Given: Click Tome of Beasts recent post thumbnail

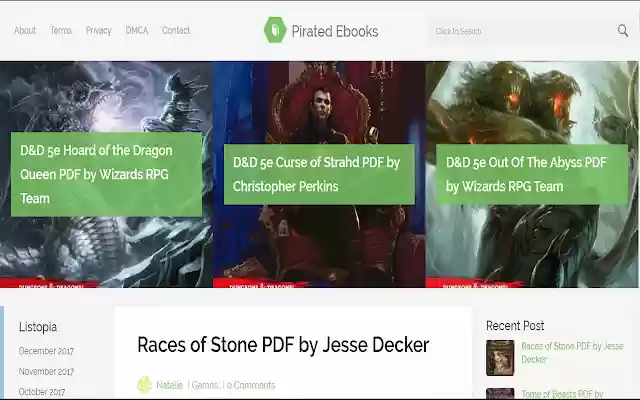Looking at the screenshot, I should click(x=500, y=394).
